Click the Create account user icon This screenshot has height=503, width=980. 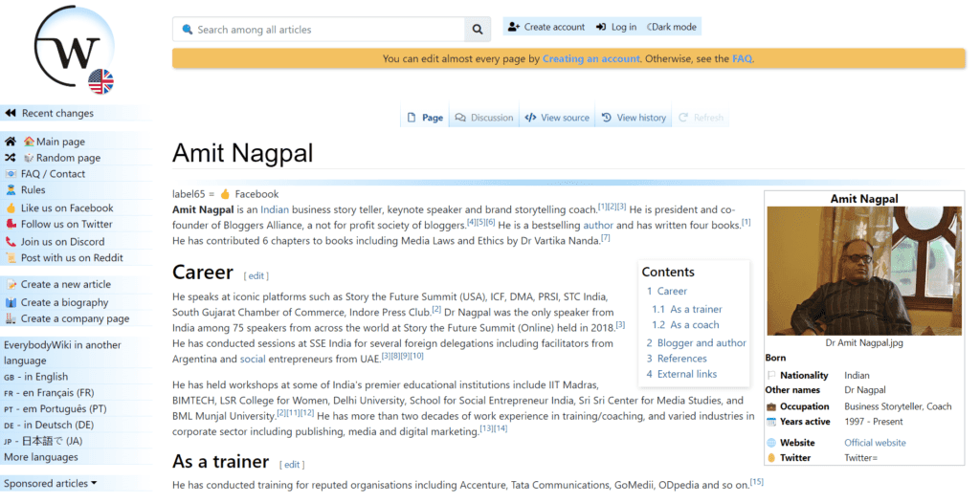click(514, 27)
